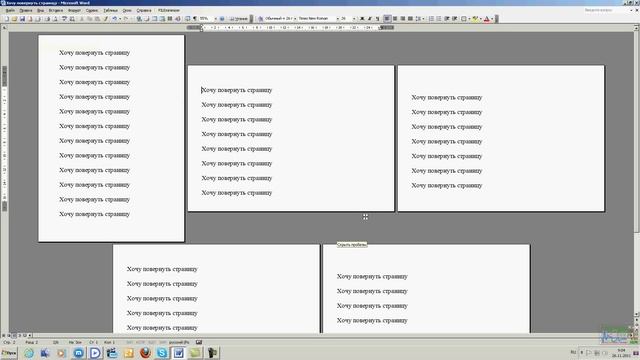Click the spelling status book icon
The image size is (640, 360).
(x=199, y=342)
